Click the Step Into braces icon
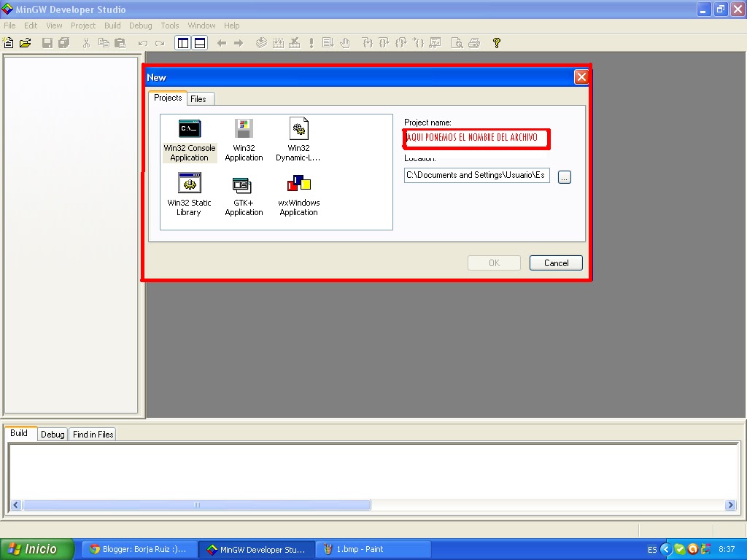Screen dimensions: 747x560 (x=368, y=43)
